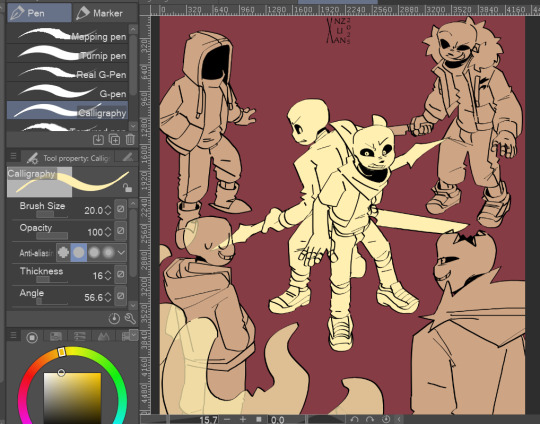Click the Calligraphy stroke preview
The height and width of the screenshot is (424, 540).
(72, 182)
